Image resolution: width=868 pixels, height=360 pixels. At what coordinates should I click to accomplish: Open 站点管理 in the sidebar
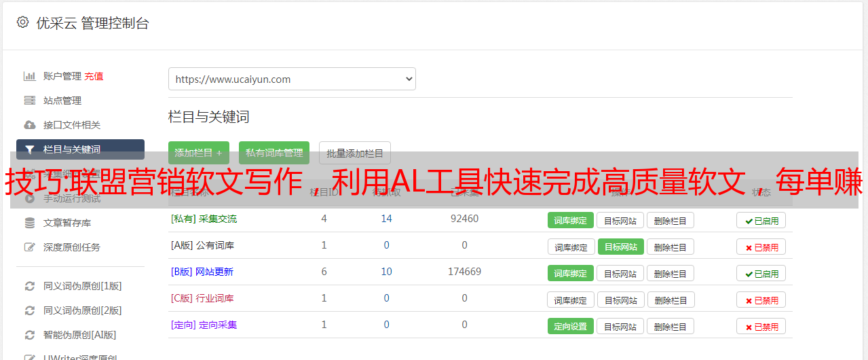(62, 101)
